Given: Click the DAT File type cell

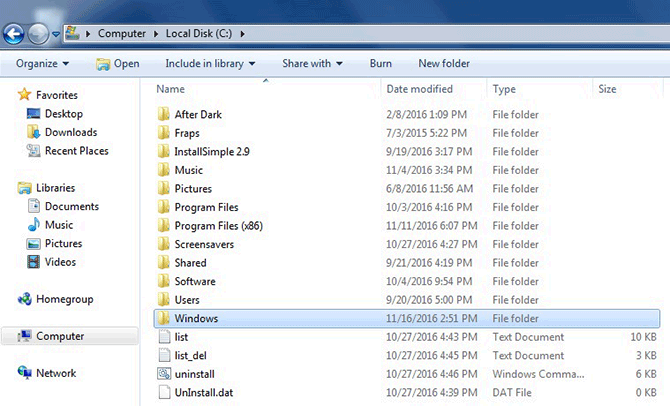Looking at the screenshot, I should click(x=512, y=392).
